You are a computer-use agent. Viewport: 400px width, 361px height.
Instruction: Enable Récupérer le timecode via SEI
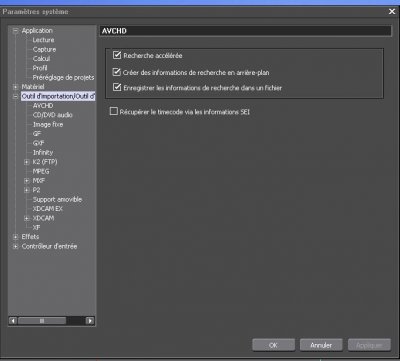coord(114,111)
